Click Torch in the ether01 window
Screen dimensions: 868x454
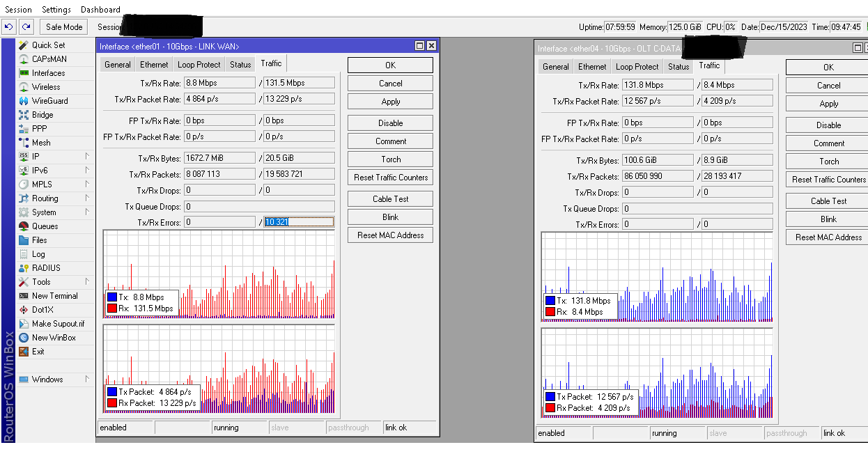coord(391,159)
